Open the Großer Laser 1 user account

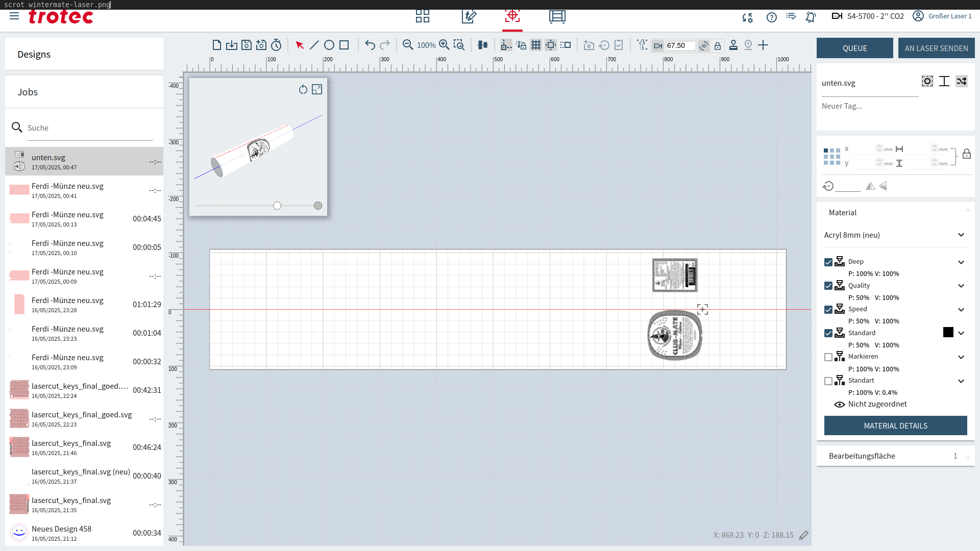[x=942, y=16]
